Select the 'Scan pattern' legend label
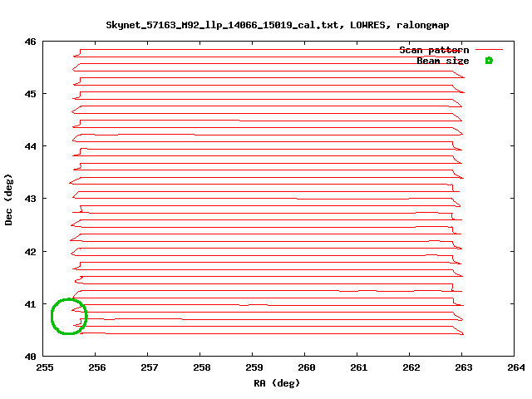The height and width of the screenshot is (399, 532). [x=434, y=50]
